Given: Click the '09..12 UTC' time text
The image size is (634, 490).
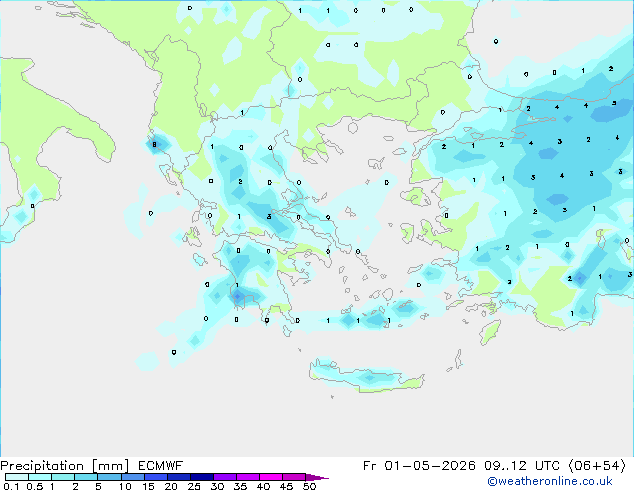Looking at the screenshot, I should (522, 466).
